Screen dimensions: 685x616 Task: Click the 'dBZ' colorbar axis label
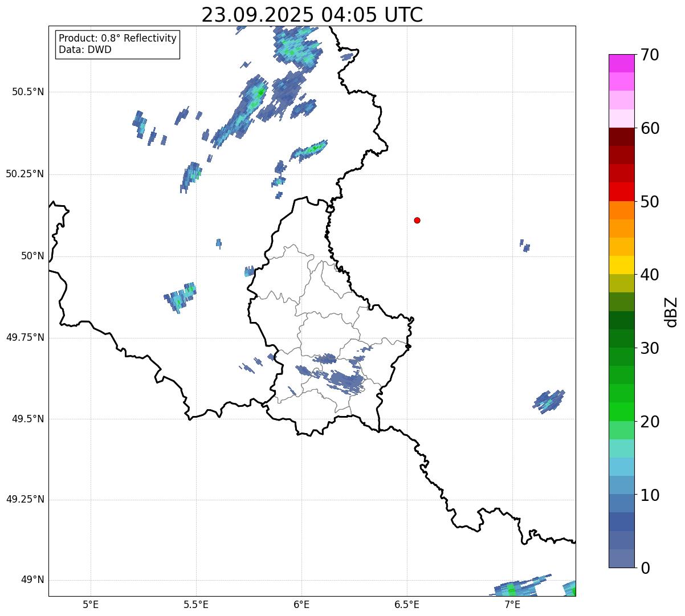click(671, 311)
